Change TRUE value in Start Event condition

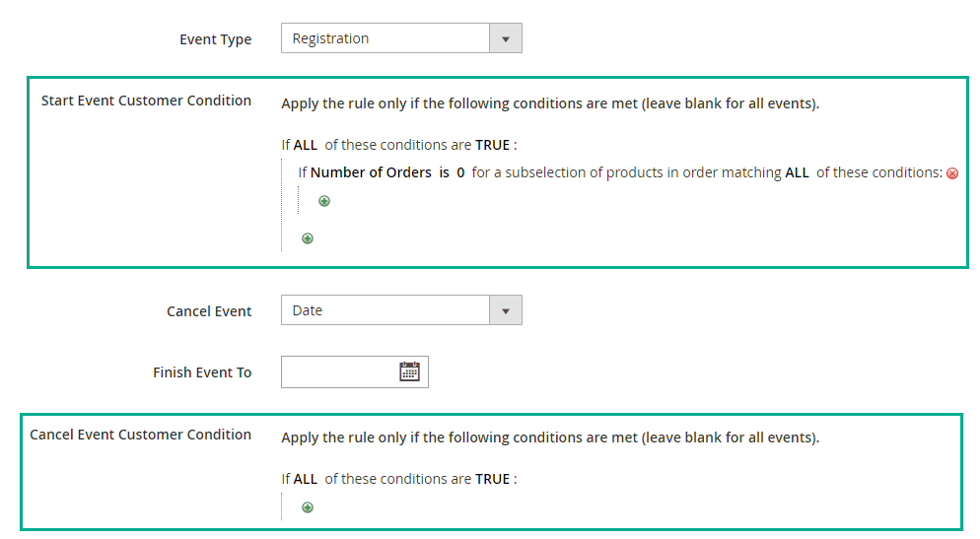pyautogui.click(x=493, y=145)
